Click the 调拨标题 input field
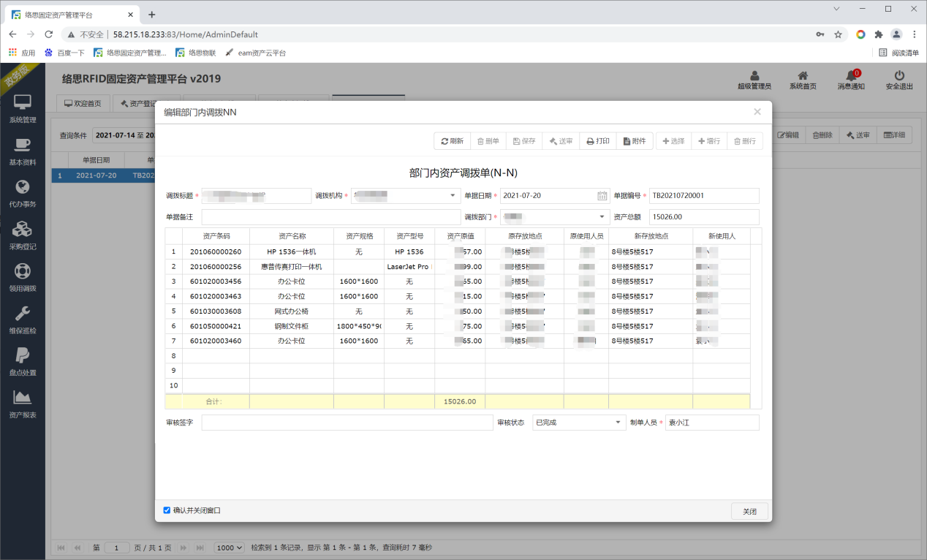The image size is (927, 560). coord(257,196)
